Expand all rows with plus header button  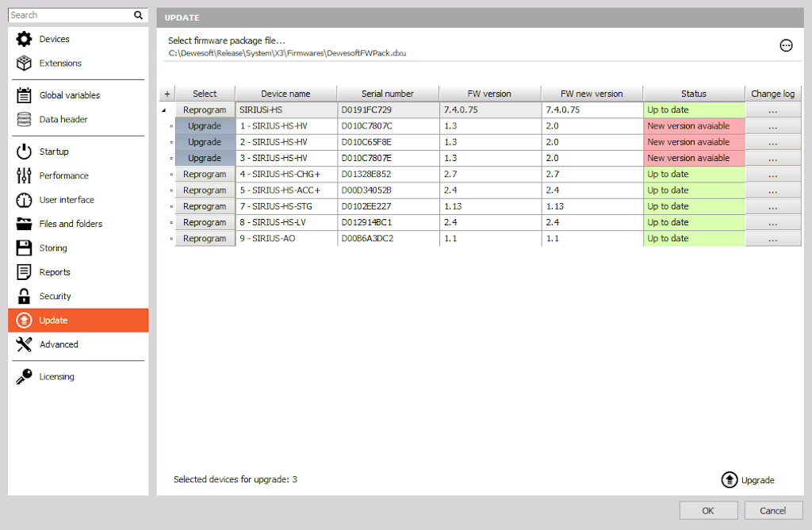167,94
